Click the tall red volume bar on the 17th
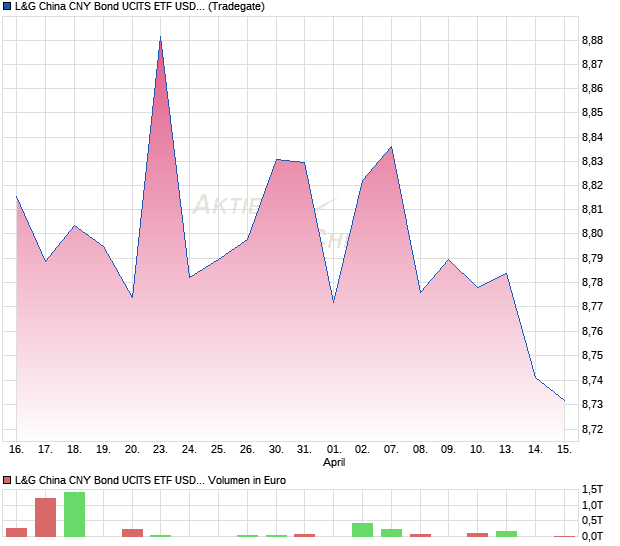Viewport: 620px width, 546px height. tap(45, 517)
